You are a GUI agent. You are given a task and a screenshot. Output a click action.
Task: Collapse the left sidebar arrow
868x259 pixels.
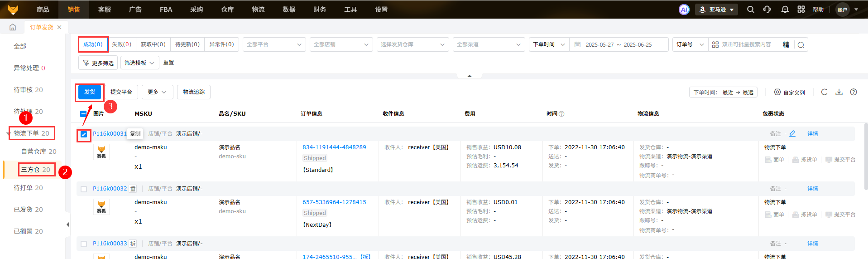[x=68, y=225]
